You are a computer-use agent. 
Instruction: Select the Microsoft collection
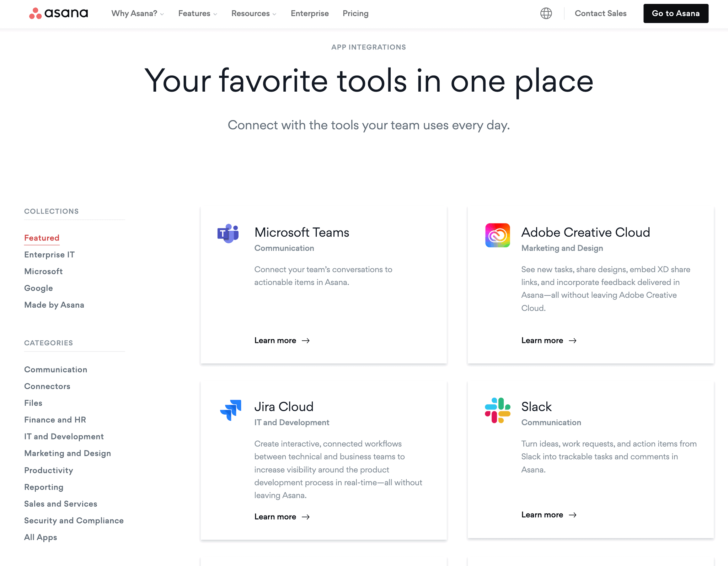(x=43, y=271)
